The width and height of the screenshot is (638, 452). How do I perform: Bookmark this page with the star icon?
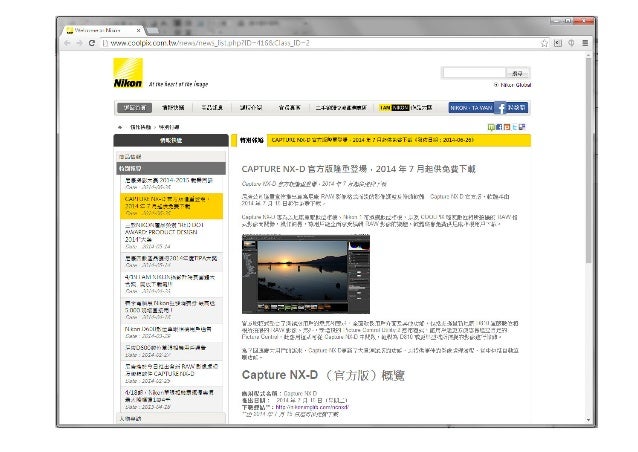(x=544, y=43)
